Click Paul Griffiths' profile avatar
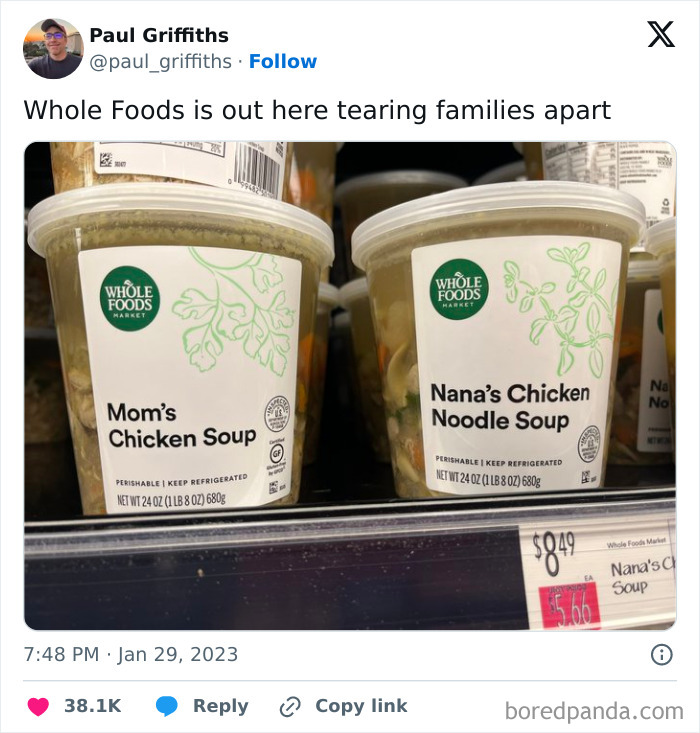 point(53,48)
